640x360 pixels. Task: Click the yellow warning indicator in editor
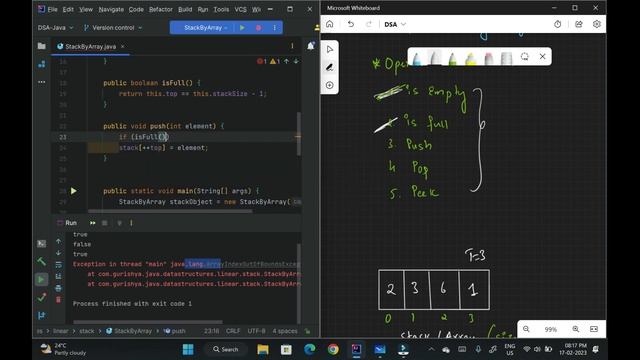coord(275,62)
